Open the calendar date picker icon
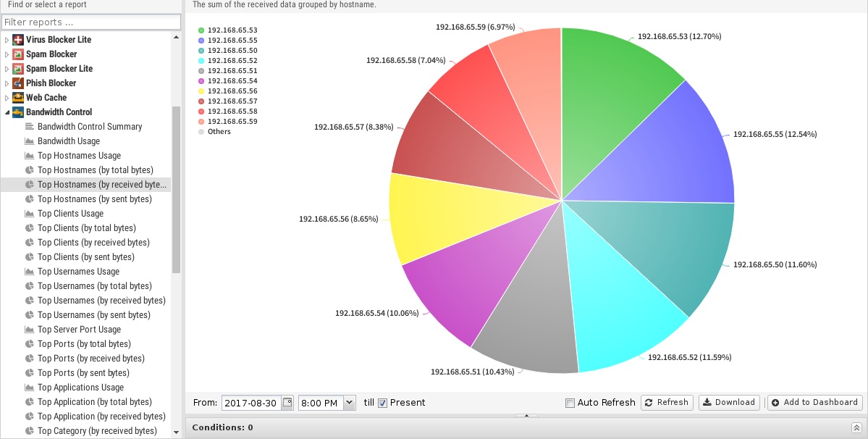868x439 pixels. [287, 403]
